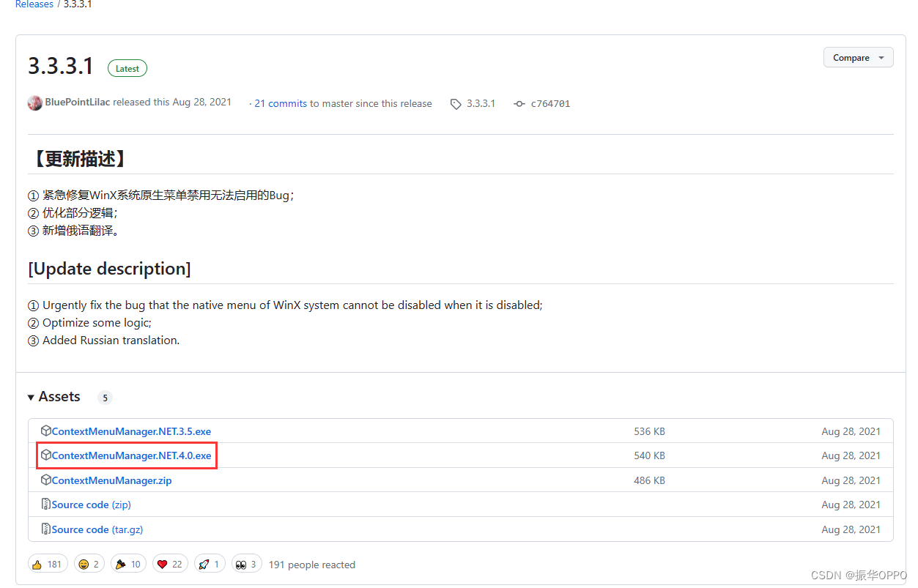Click the Added Russian translation line
This screenshot has height=588, width=918.
[103, 340]
